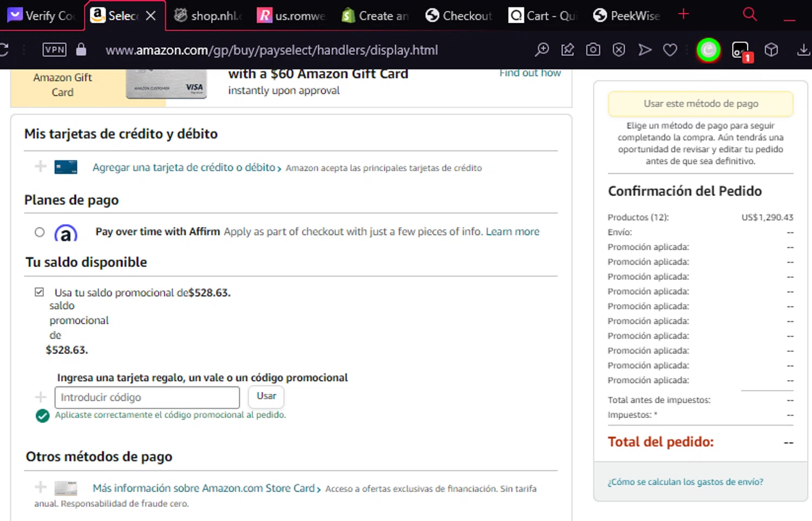
Task: Switch to the Create an Shopify tab
Action: [x=375, y=16]
